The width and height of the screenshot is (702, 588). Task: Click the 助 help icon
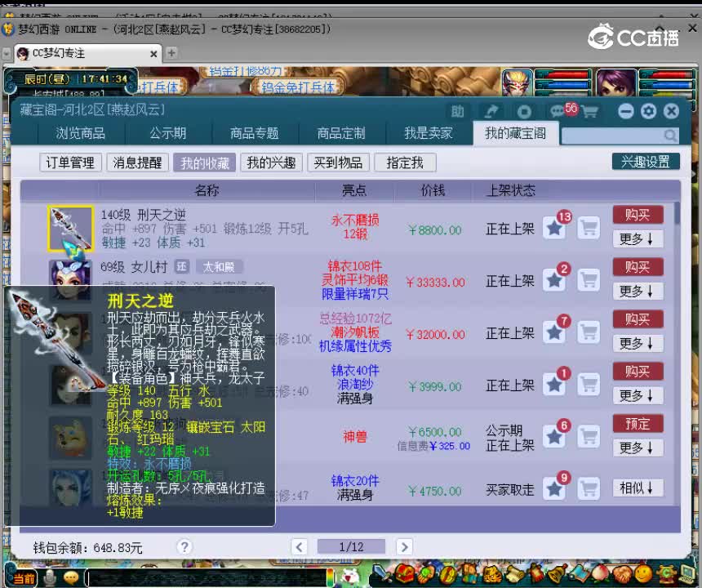click(x=458, y=112)
